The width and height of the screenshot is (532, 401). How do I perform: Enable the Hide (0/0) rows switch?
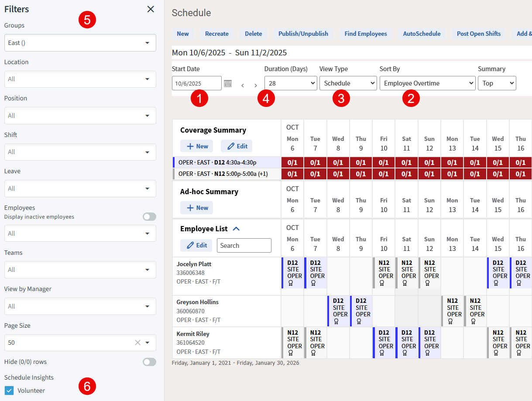click(x=149, y=362)
